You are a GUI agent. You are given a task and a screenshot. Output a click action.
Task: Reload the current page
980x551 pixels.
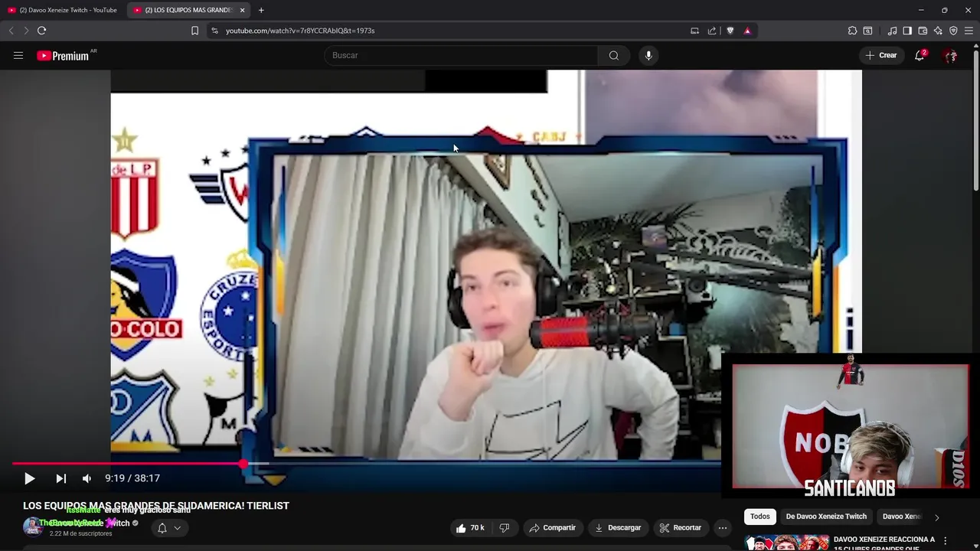(41, 31)
